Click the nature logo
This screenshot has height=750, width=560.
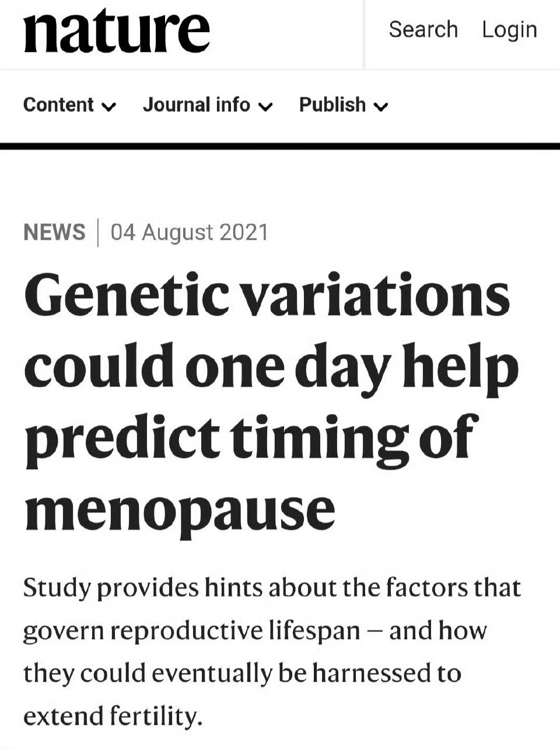pyautogui.click(x=116, y=31)
